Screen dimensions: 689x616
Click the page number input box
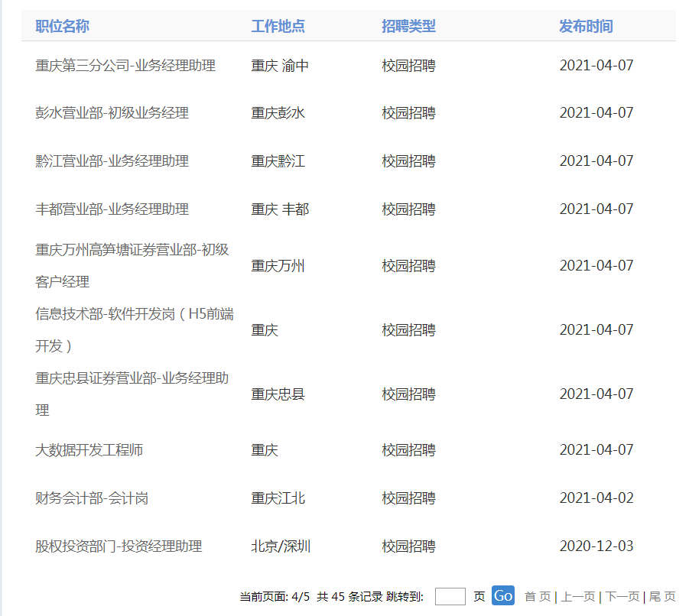[450, 597]
